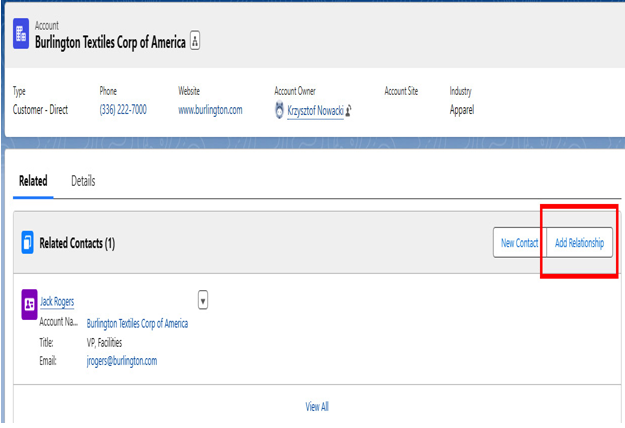The image size is (625, 428).
Task: Open the www.burlington.com website link
Action: coord(210,110)
